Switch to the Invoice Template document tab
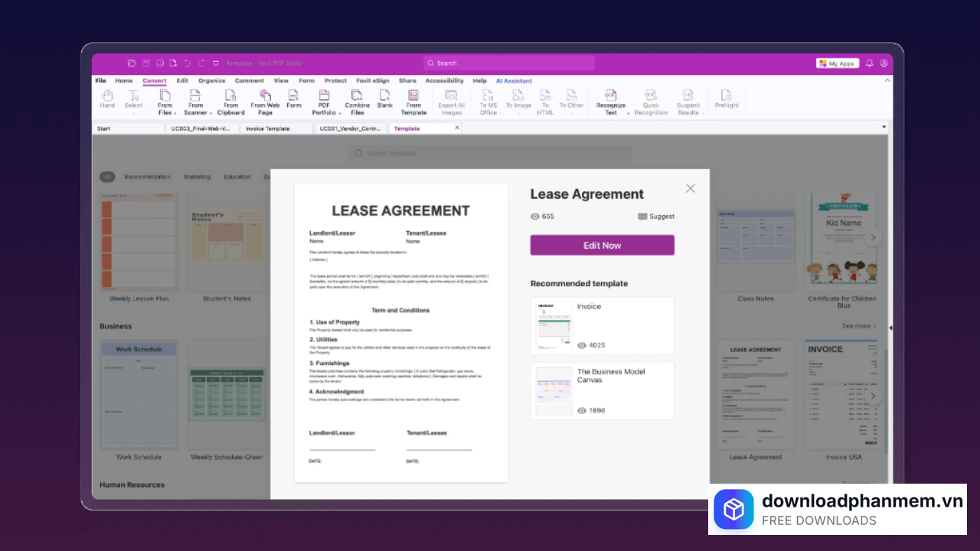Image resolution: width=980 pixels, height=551 pixels. click(x=268, y=129)
